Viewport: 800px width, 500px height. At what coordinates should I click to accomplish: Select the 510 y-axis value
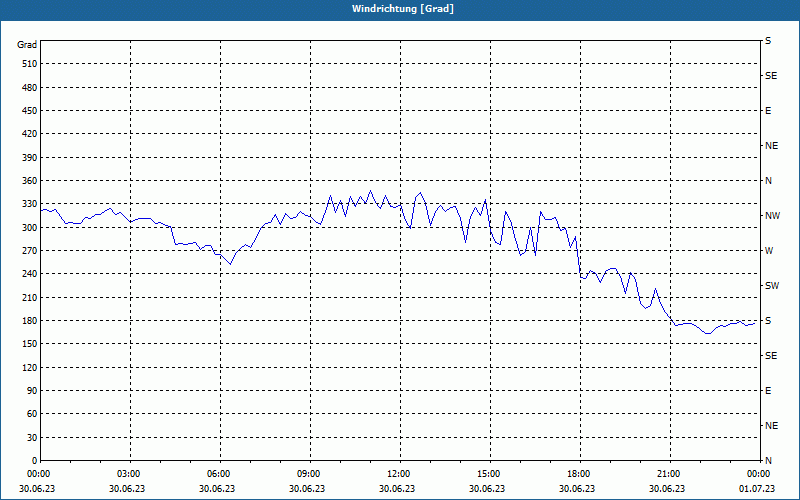coord(30,64)
